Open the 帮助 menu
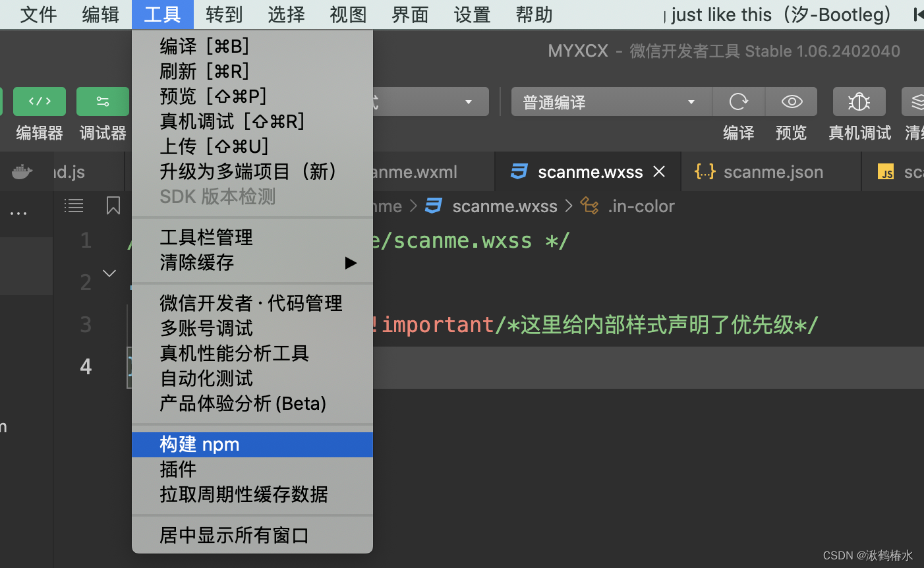The width and height of the screenshot is (924, 568). [534, 14]
